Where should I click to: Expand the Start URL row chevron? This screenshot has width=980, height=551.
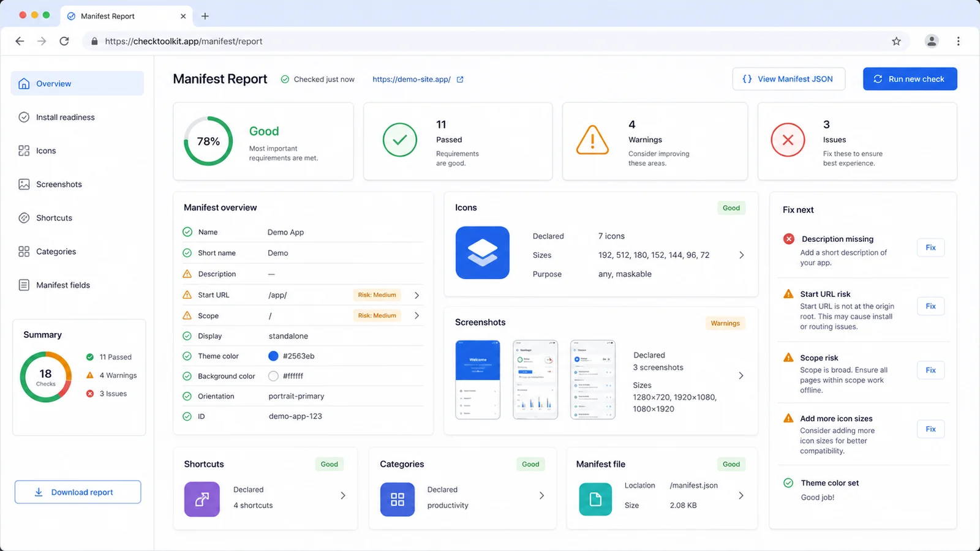point(417,295)
